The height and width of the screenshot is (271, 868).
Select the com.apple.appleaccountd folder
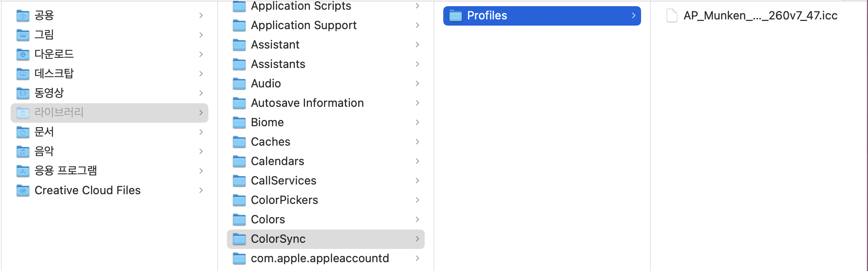(x=319, y=258)
